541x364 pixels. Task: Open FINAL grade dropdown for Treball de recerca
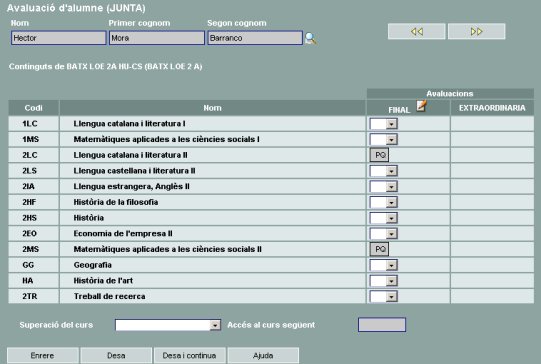(383, 296)
